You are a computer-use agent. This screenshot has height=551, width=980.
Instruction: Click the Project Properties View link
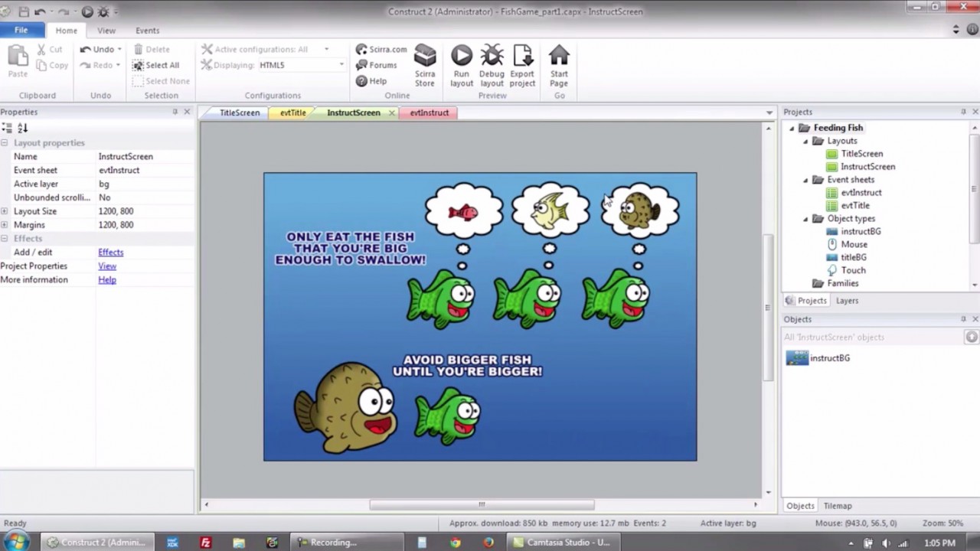107,266
